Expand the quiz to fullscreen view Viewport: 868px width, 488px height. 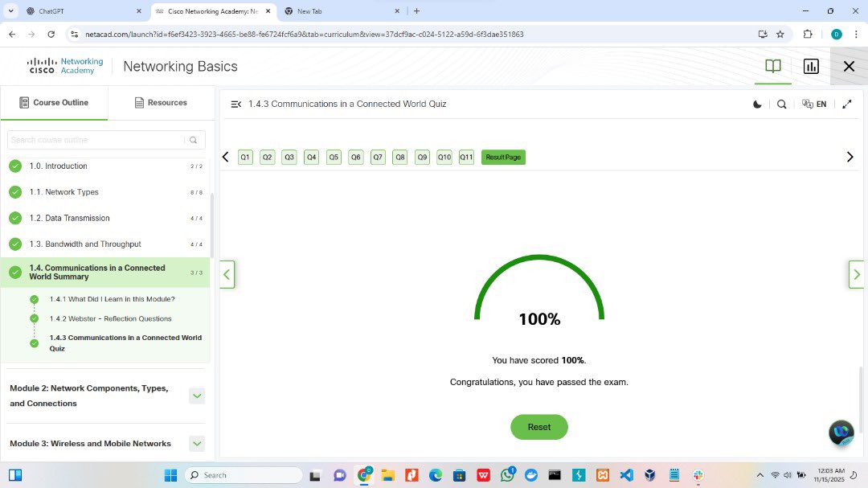tap(846, 104)
